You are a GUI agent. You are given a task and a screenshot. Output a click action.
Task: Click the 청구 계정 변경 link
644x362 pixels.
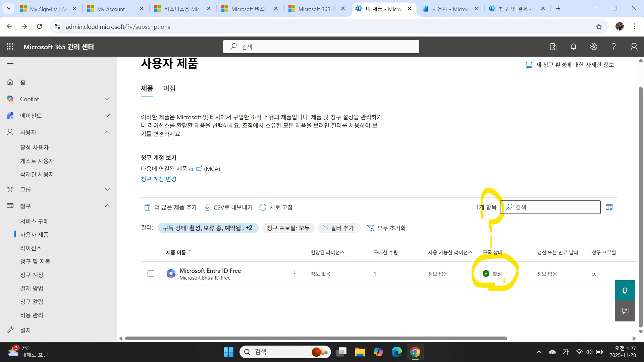(159, 179)
